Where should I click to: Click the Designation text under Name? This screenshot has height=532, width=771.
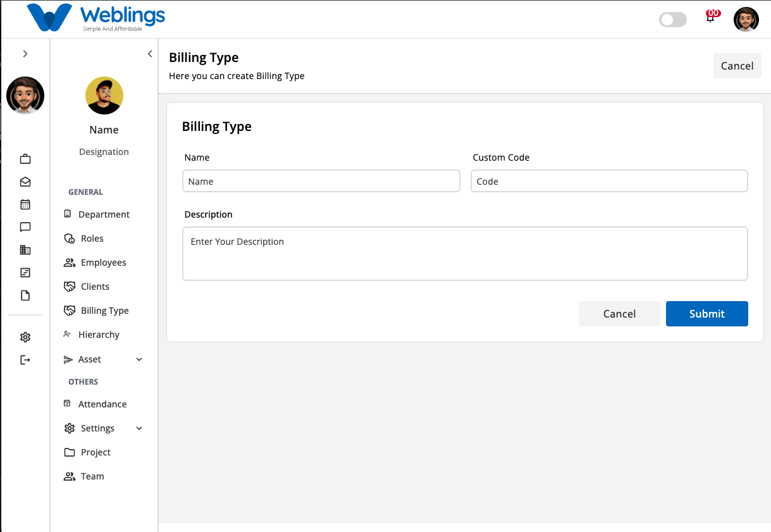104,152
